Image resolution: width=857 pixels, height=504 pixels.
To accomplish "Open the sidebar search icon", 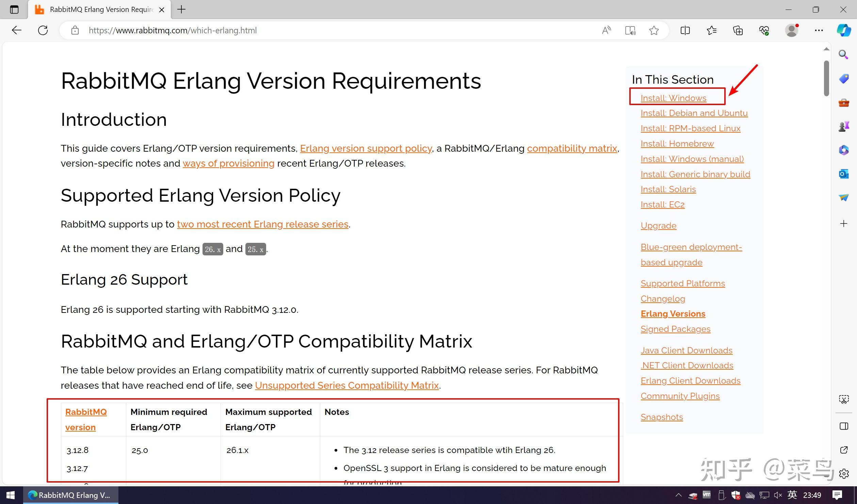I will 843,54.
